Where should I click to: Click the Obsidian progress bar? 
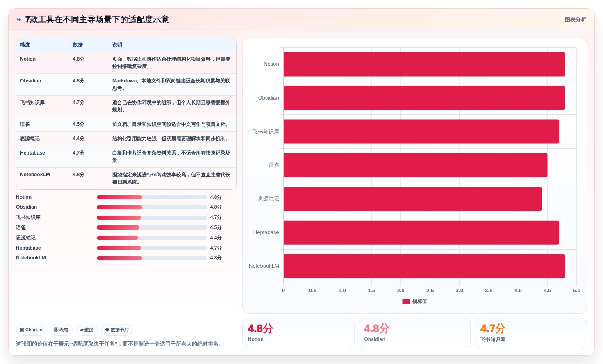(152, 207)
